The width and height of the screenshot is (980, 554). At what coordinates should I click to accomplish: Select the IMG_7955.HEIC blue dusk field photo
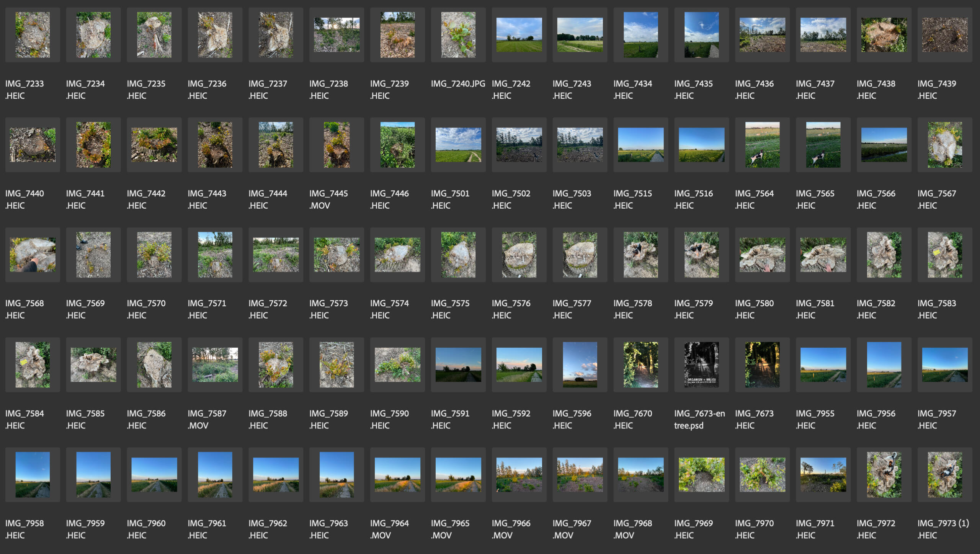click(x=823, y=364)
